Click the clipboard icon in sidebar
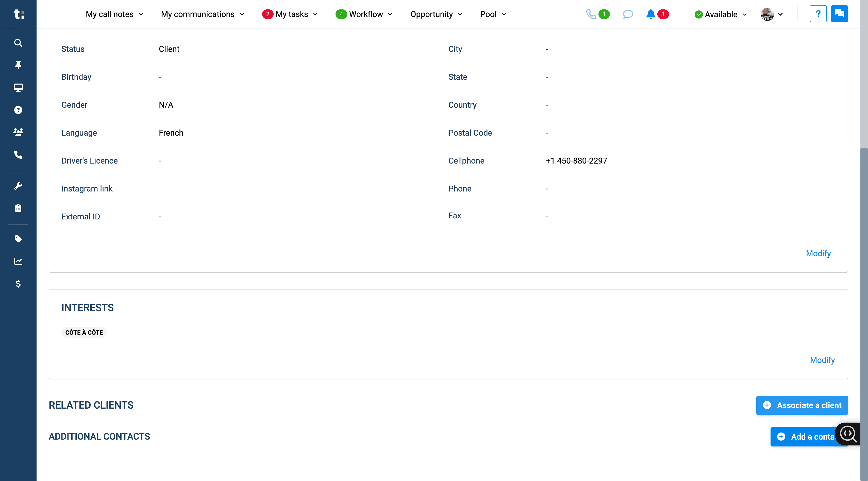Screen dimensions: 868x481 tap(18, 208)
